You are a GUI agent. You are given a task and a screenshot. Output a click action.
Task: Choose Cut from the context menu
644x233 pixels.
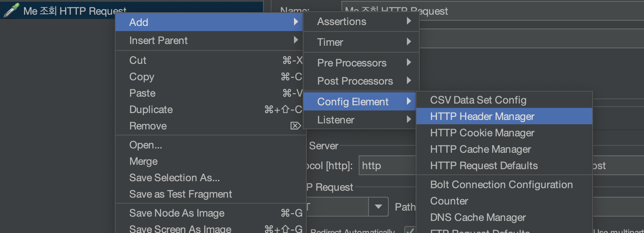[138, 60]
